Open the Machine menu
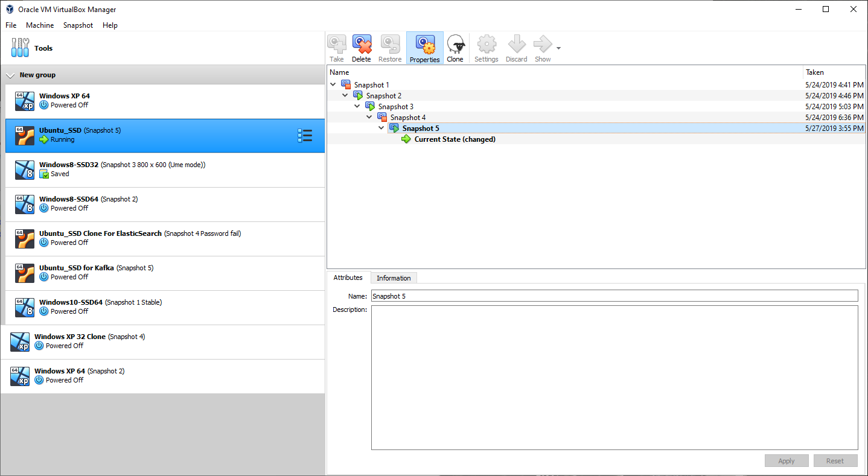The width and height of the screenshot is (868, 476). 40,25
